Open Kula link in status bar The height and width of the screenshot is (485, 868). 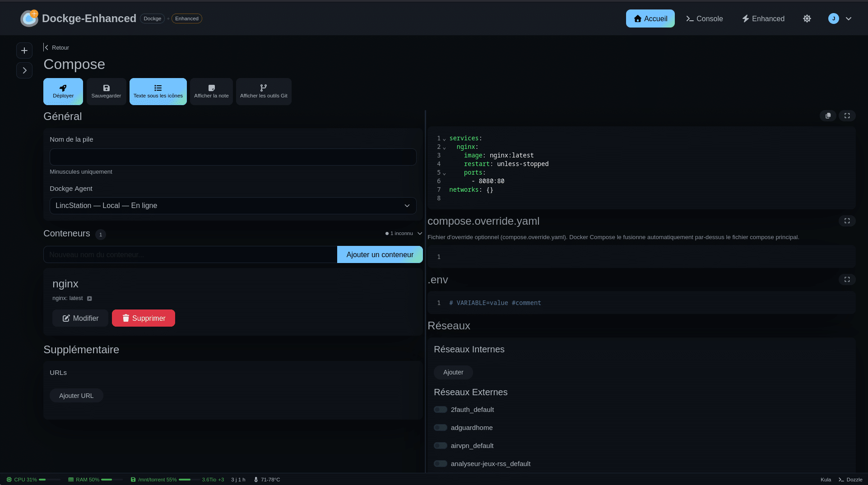coord(826,480)
